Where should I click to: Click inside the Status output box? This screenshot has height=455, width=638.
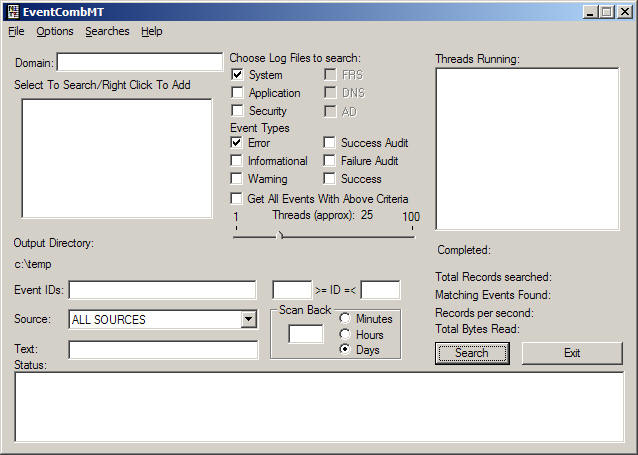point(319,407)
